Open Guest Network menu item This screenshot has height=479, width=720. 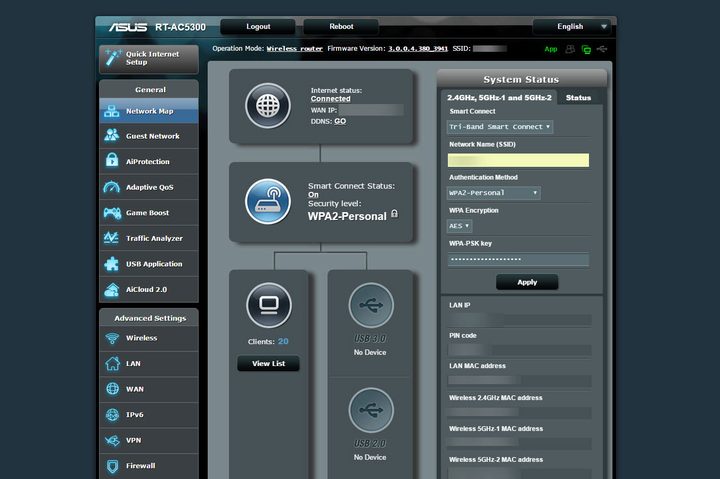point(149,136)
